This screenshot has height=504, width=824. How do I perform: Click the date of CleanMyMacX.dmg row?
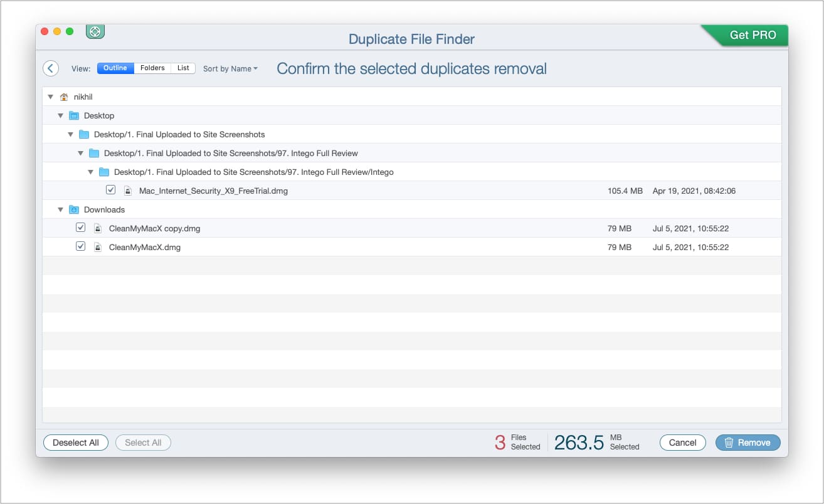690,248
